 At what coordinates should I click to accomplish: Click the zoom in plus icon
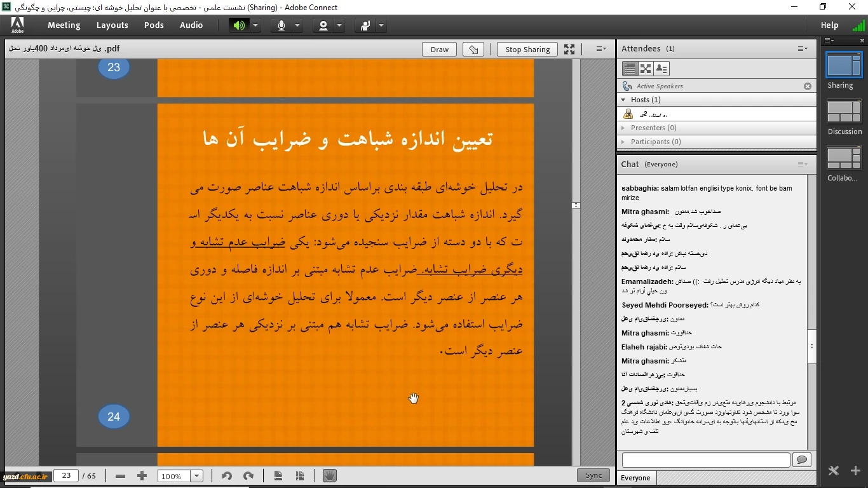[x=142, y=476]
